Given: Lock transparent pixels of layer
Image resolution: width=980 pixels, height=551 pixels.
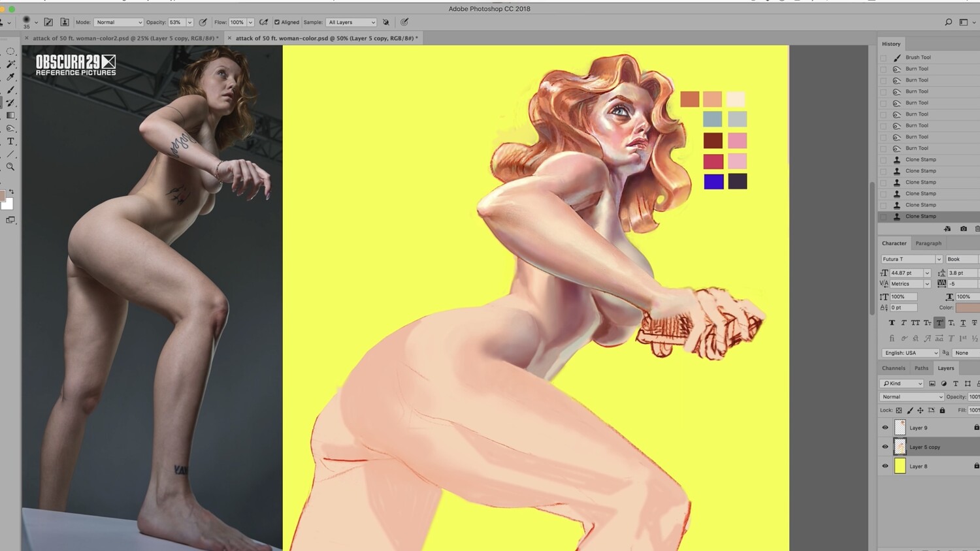Looking at the screenshot, I should 899,410.
